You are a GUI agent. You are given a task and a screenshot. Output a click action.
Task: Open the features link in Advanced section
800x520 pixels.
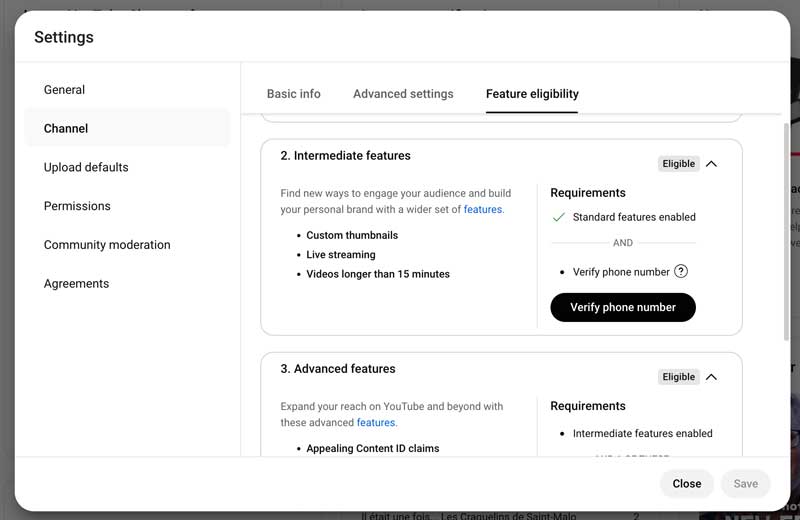(376, 423)
